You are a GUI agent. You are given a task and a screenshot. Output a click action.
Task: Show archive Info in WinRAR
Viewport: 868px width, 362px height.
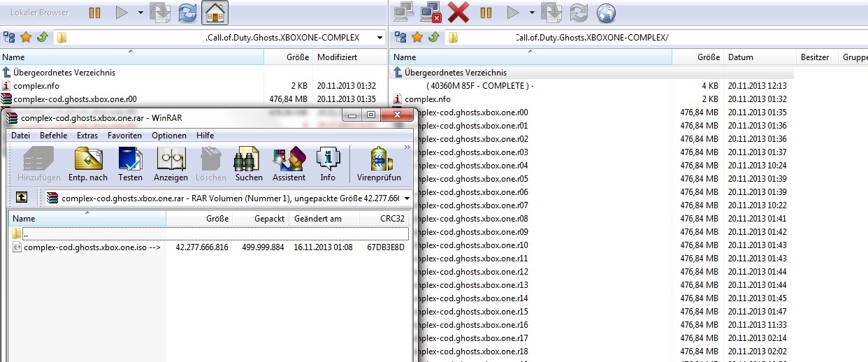(x=328, y=164)
